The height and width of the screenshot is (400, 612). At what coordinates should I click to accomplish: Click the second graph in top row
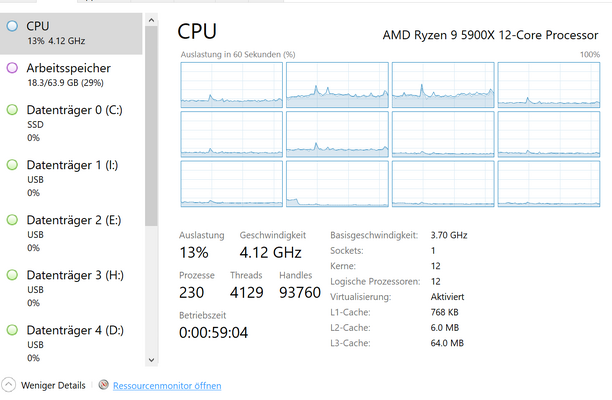point(337,85)
